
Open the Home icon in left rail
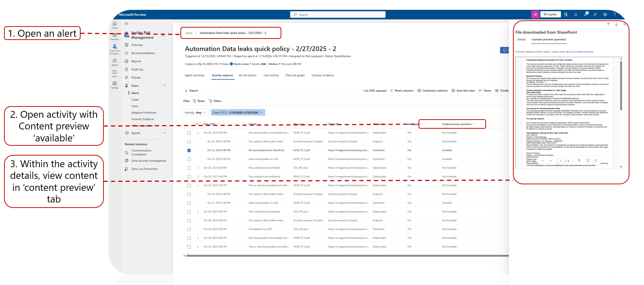tap(114, 25)
